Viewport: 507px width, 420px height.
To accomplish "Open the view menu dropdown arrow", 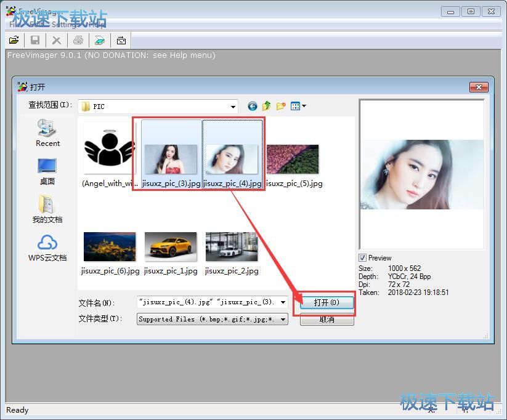I will (x=304, y=107).
